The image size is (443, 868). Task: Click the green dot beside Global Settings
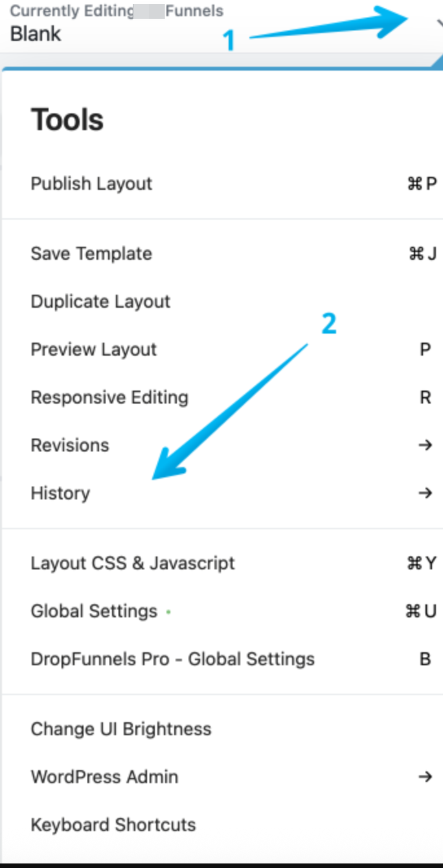coord(168,611)
